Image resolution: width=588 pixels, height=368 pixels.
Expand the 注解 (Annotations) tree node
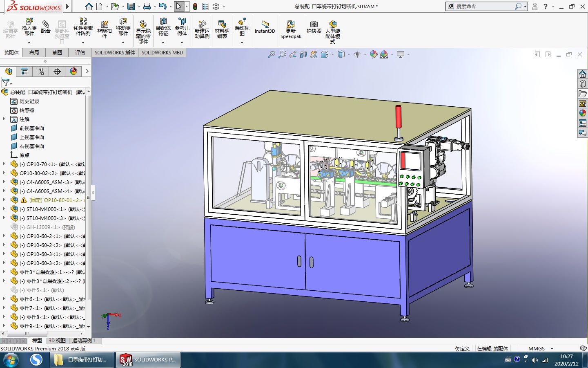click(x=4, y=119)
